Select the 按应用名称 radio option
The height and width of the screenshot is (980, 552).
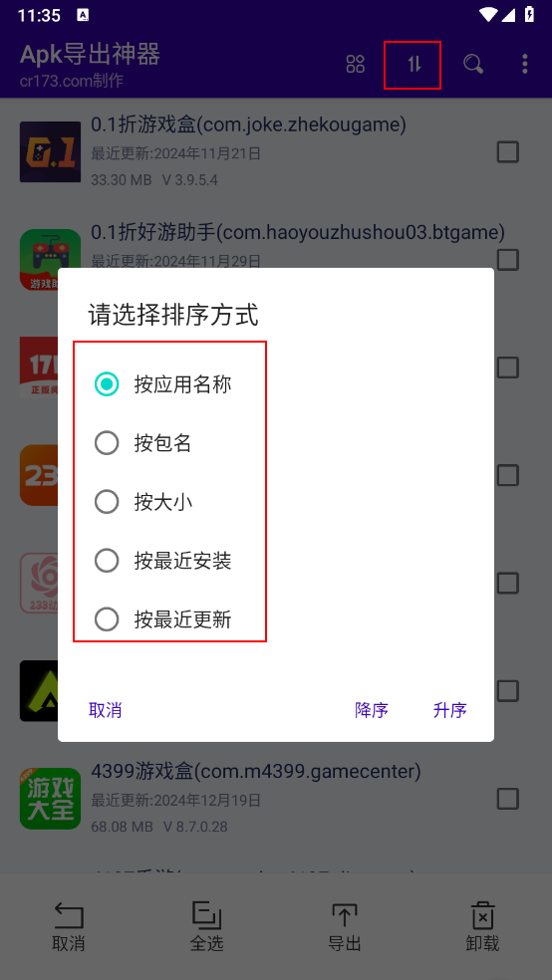[163, 384]
